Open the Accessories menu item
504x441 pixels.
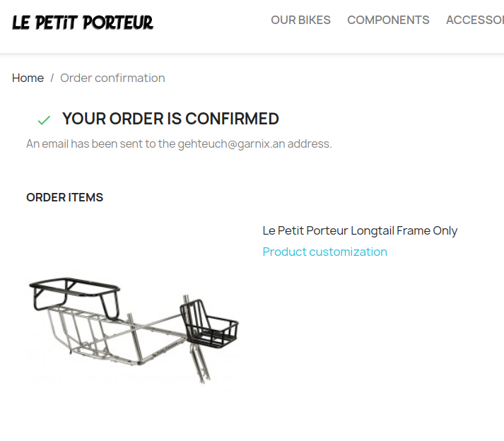pos(475,20)
